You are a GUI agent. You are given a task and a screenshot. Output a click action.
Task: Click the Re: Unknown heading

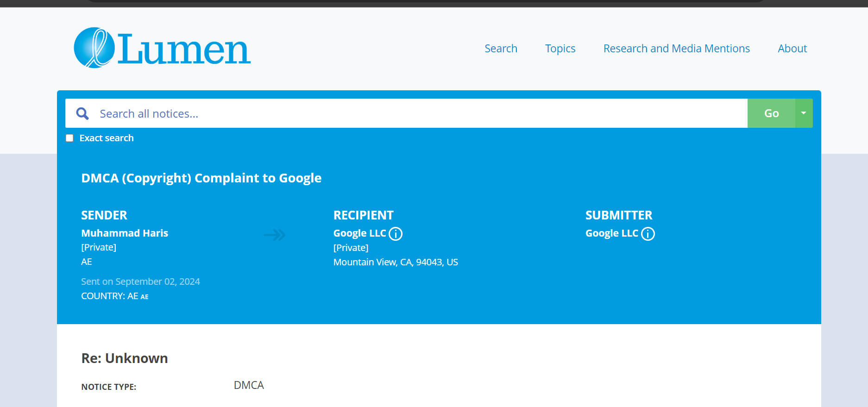(x=125, y=358)
